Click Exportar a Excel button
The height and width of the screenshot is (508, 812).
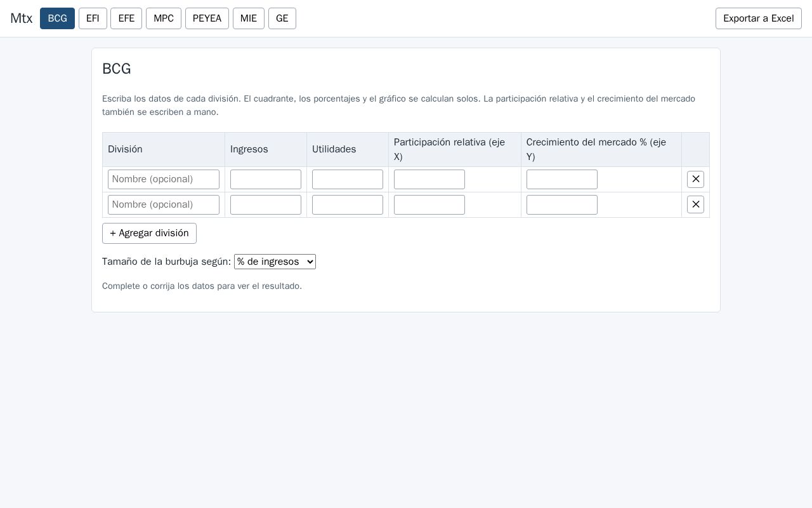[x=759, y=18]
